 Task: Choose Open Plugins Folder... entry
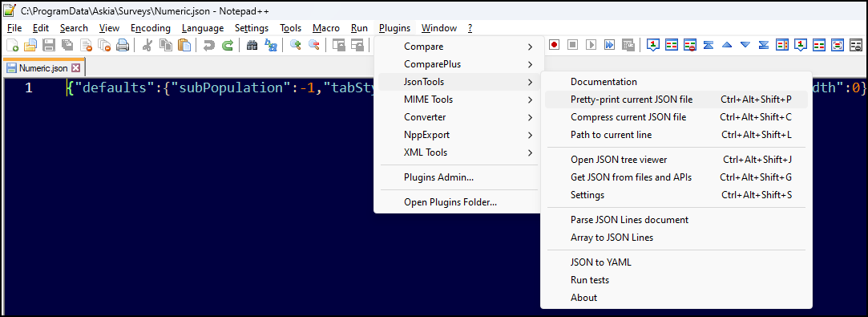458,202
